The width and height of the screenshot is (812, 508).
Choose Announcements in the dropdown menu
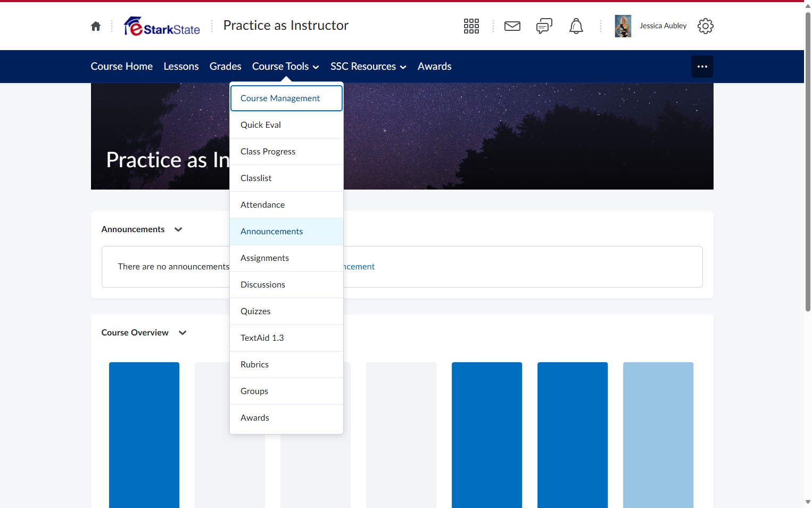pyautogui.click(x=286, y=232)
